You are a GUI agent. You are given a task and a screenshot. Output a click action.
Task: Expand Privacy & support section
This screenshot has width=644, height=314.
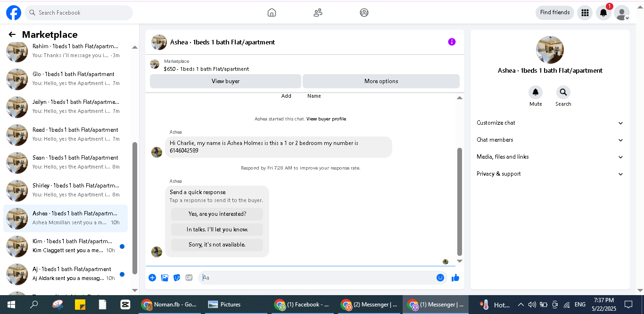tap(550, 174)
